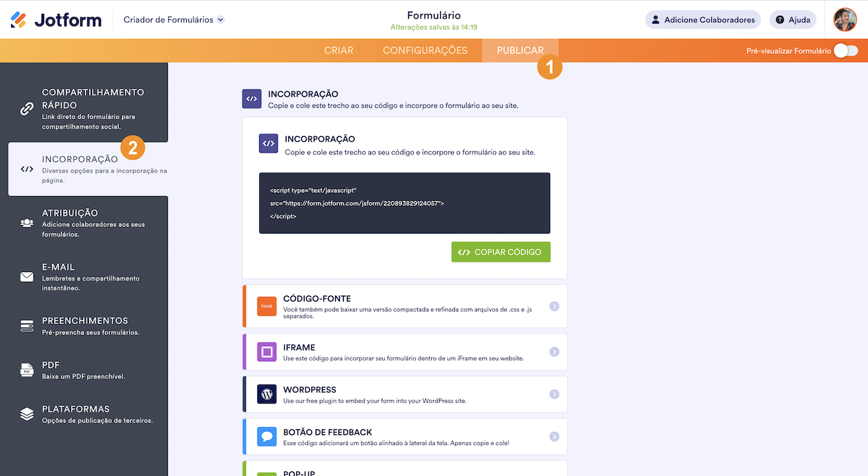Image resolution: width=868 pixels, height=476 pixels.
Task: Click the BOTÃO DE FEEDBACK heading
Action: pyautogui.click(x=328, y=433)
